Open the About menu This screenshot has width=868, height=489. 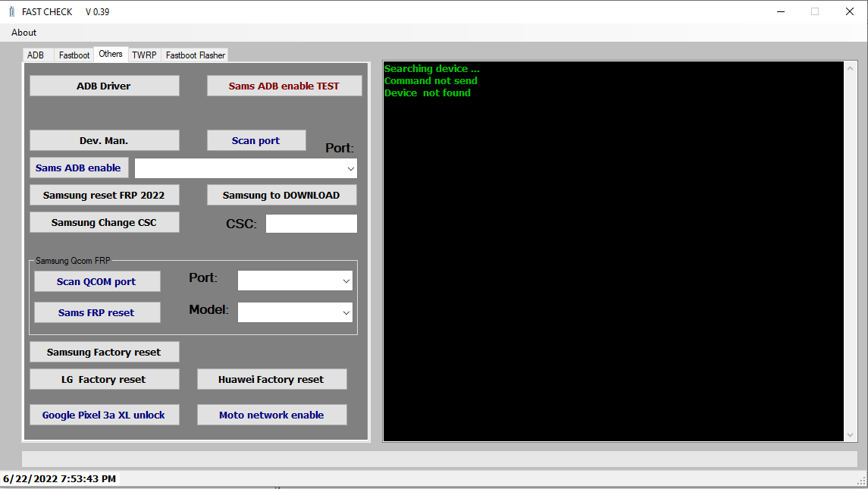pos(24,32)
